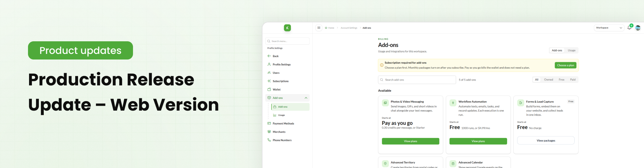Filter add-ons by Paid
The width and height of the screenshot is (644, 168).
[x=573, y=80]
